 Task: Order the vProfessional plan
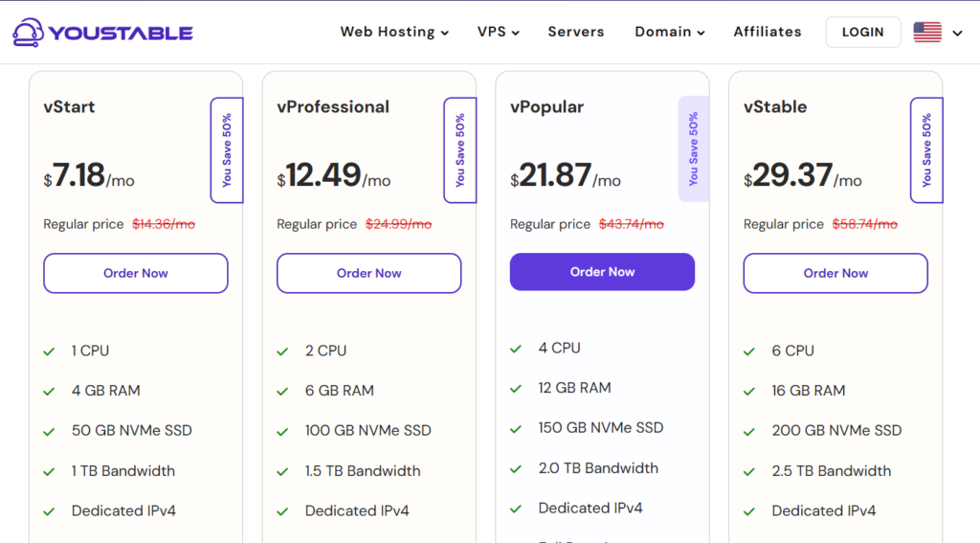368,273
